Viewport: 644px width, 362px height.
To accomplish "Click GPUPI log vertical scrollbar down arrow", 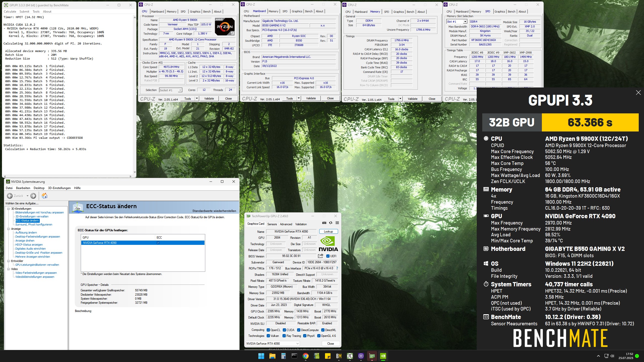I will click(135, 172).
